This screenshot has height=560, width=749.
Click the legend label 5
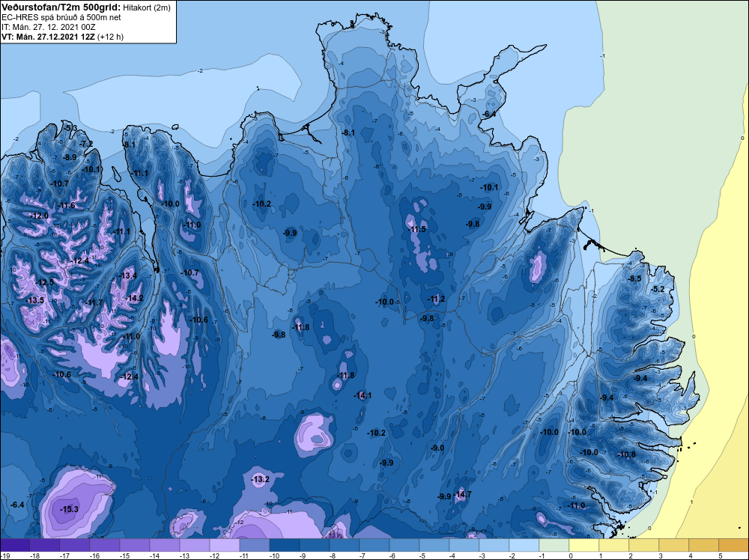point(721,556)
